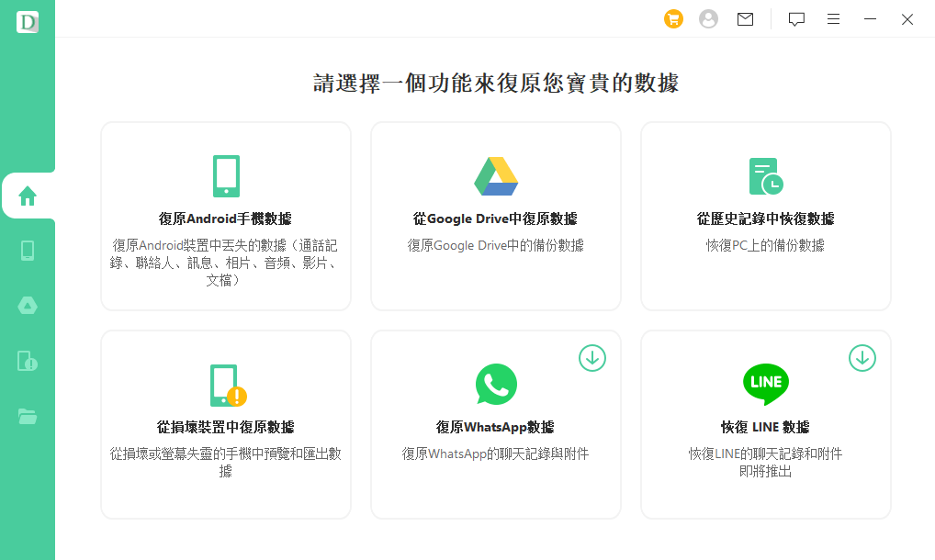Choose the 從Google Drive中復原數據 card
Image resolution: width=935 pixels, height=560 pixels.
coord(496,217)
